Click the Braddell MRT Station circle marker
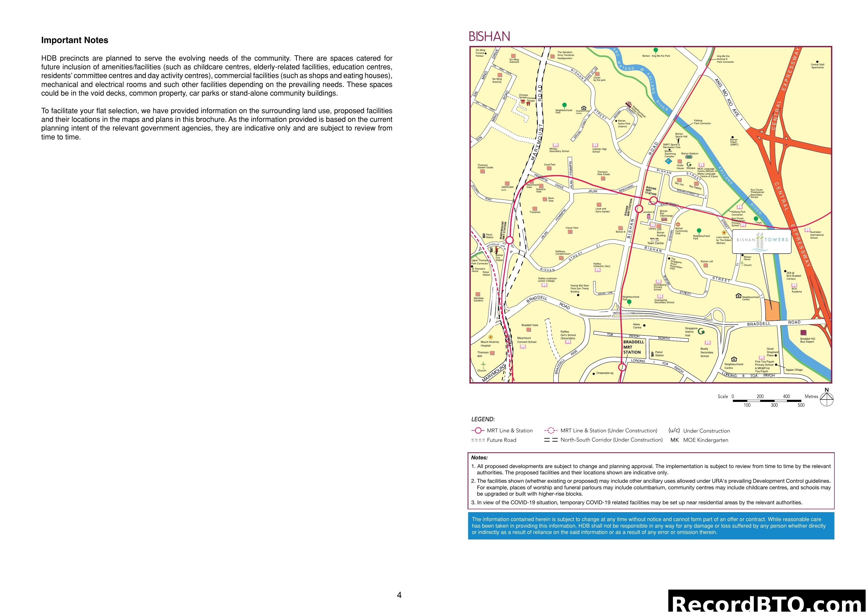The height and width of the screenshot is (614, 868). (622, 368)
